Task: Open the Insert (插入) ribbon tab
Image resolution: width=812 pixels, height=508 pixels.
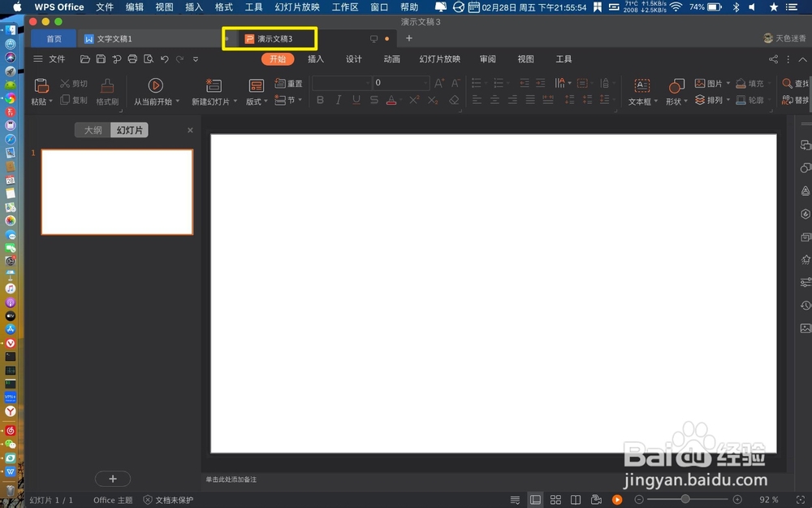Action: pyautogui.click(x=315, y=59)
